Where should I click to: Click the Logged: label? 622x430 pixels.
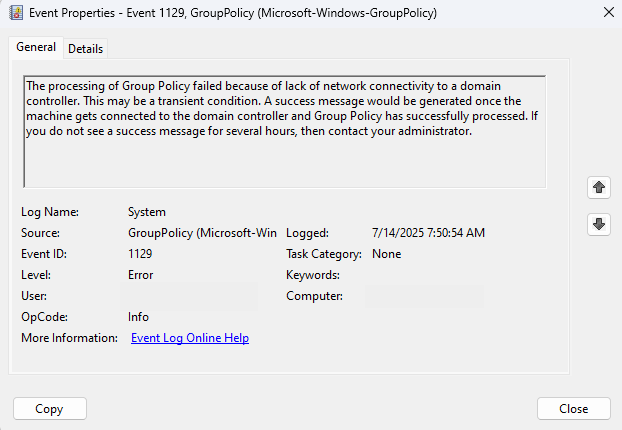pyautogui.click(x=307, y=233)
